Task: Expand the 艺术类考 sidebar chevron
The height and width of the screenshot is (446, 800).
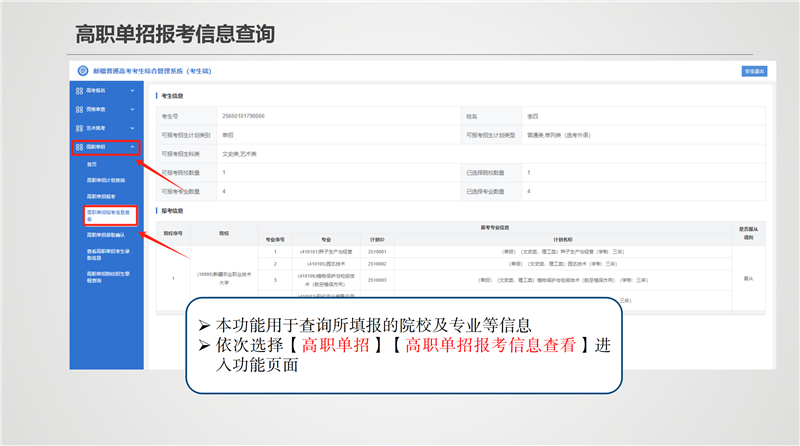Action: tap(132, 128)
